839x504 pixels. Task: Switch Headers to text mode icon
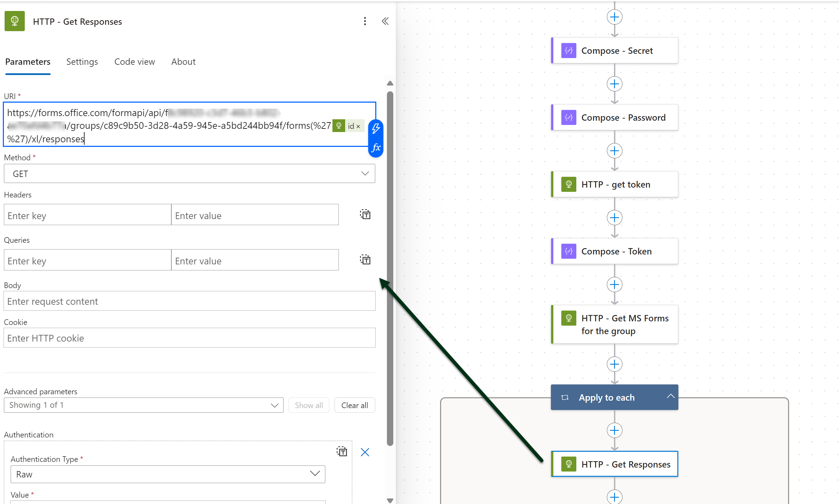tap(365, 214)
